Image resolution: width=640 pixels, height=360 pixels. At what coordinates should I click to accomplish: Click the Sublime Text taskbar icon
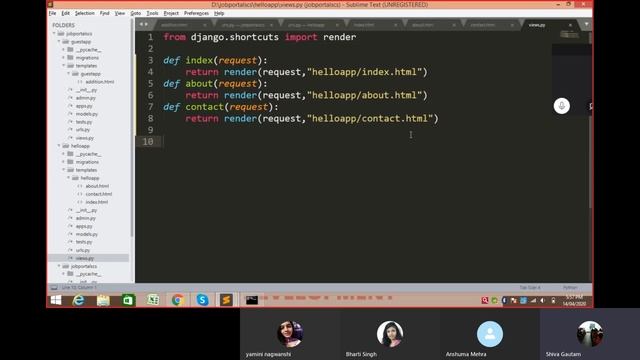[x=226, y=300]
